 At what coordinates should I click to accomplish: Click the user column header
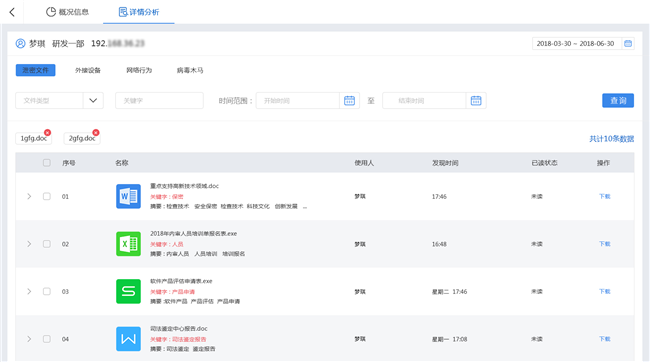(364, 163)
